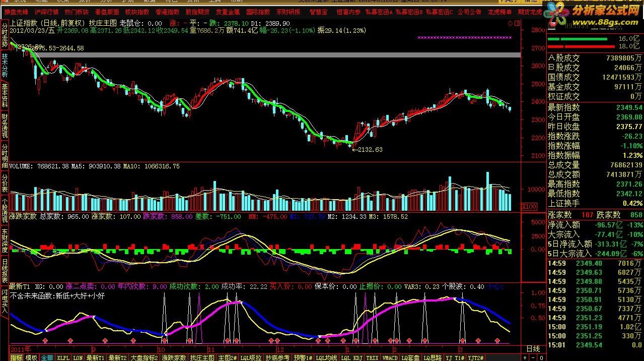
Task: Open 香港指数 toolbar item
Action: (x=167, y=12)
